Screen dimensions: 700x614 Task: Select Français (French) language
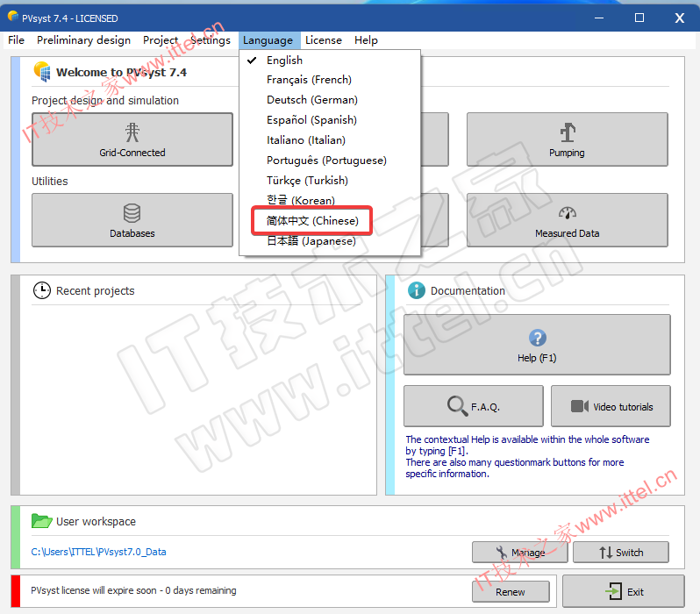pos(330,80)
